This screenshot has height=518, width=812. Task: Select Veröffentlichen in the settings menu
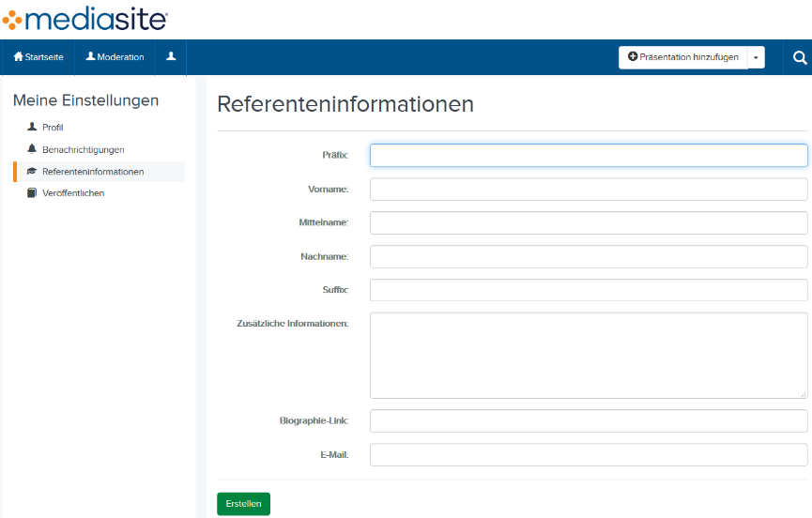click(x=73, y=193)
